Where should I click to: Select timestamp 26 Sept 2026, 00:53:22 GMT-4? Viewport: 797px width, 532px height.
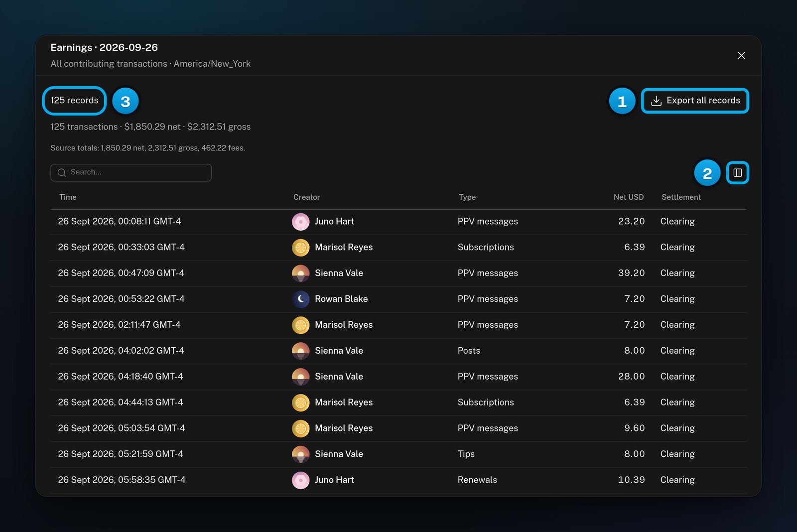121,299
